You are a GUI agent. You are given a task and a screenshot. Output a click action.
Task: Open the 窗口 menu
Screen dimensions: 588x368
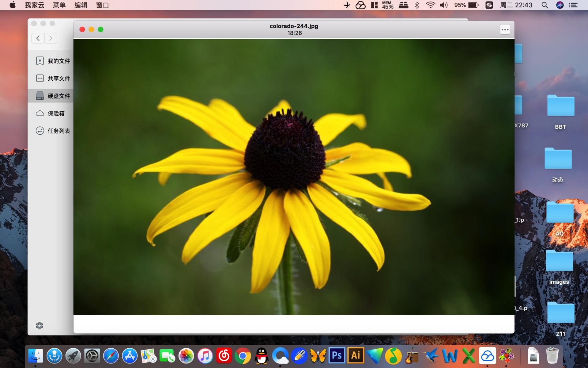pyautogui.click(x=102, y=5)
